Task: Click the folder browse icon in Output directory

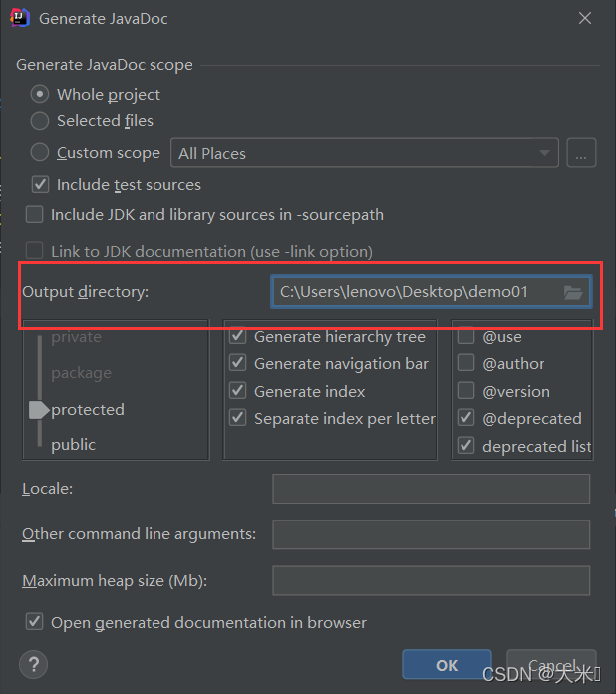Action: pos(573,292)
